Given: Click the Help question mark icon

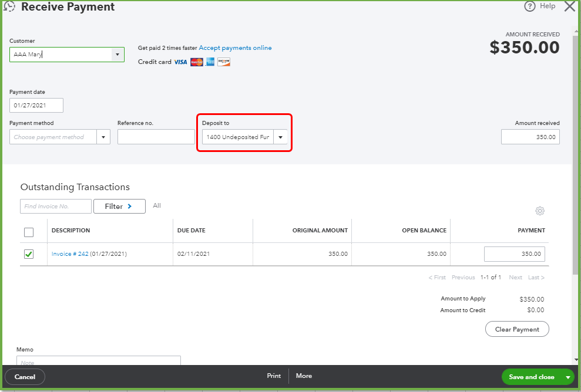Looking at the screenshot, I should (x=530, y=6).
